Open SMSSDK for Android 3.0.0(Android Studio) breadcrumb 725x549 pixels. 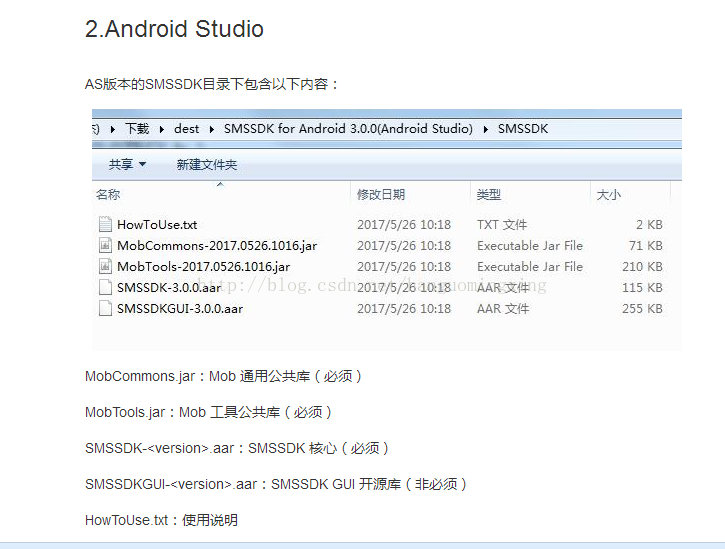(x=348, y=129)
